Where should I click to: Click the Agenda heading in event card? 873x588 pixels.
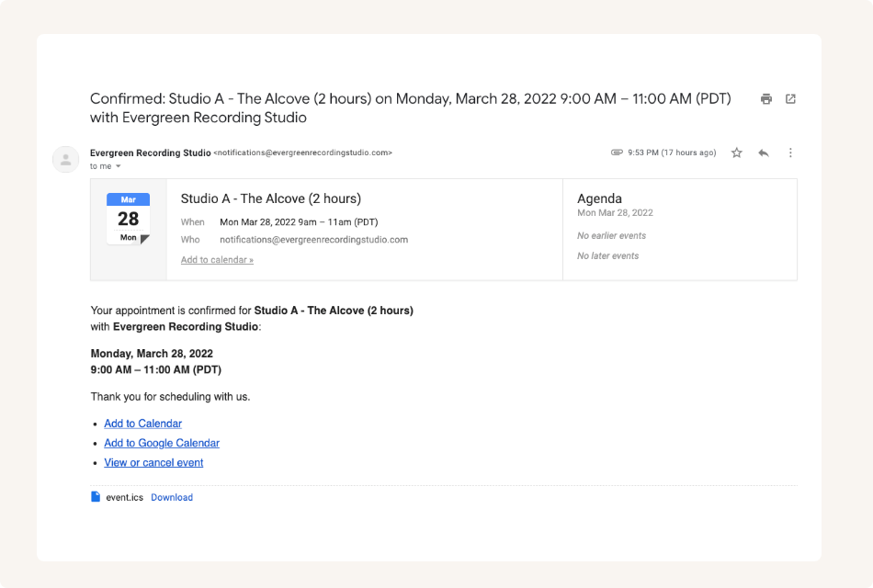pyautogui.click(x=599, y=198)
